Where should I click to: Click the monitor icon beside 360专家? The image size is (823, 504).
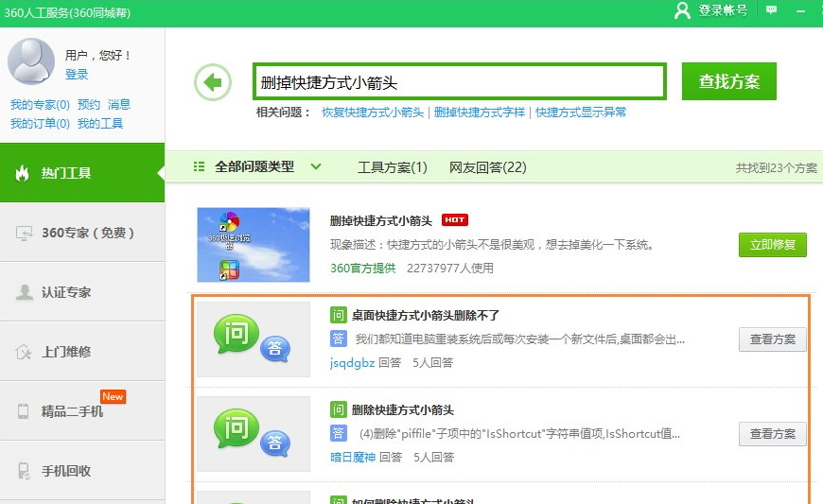point(24,233)
